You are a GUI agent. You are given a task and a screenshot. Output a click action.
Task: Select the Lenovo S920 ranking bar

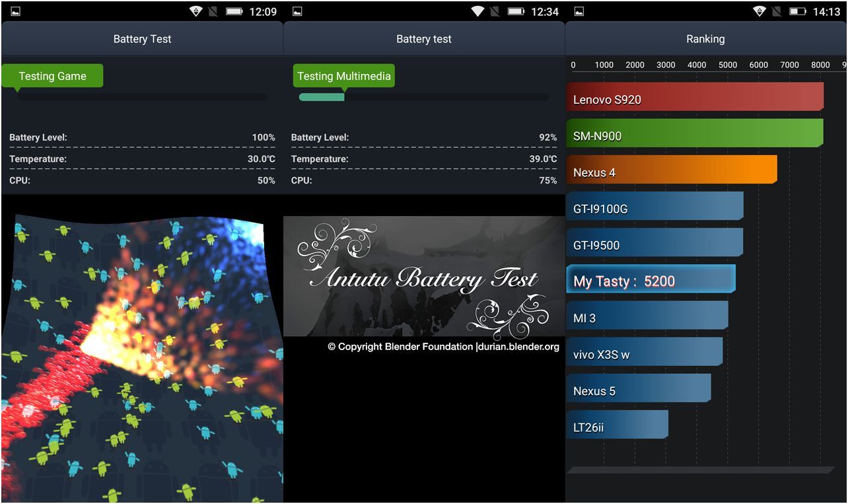point(693,99)
